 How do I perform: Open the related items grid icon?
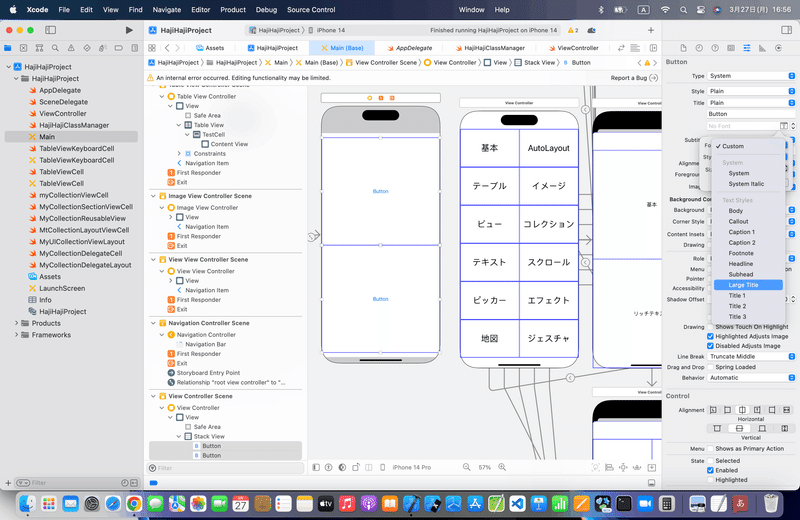point(152,48)
